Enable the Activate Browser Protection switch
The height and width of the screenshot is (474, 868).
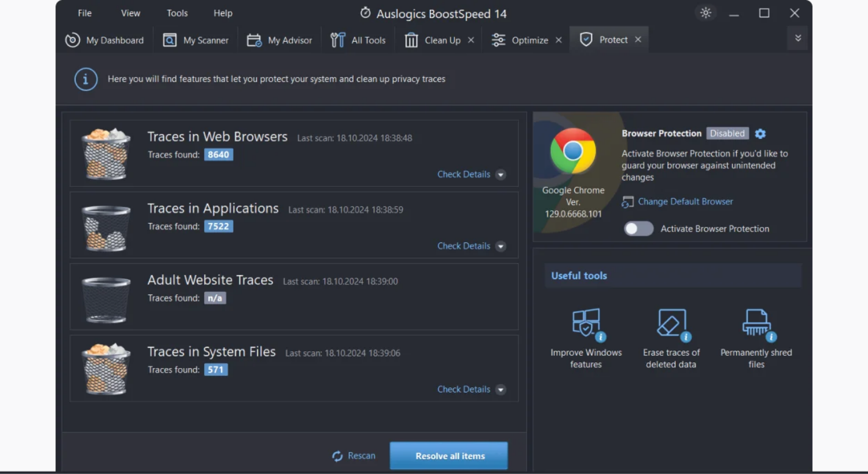point(638,229)
